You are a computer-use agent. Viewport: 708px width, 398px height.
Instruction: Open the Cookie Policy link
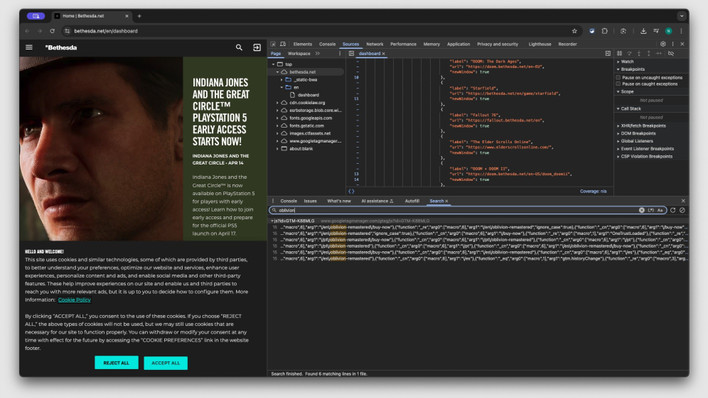click(x=74, y=300)
